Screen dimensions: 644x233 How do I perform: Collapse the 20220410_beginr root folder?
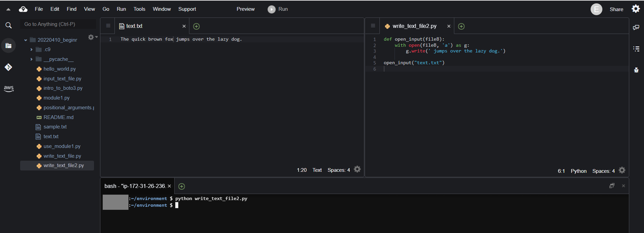click(25, 40)
